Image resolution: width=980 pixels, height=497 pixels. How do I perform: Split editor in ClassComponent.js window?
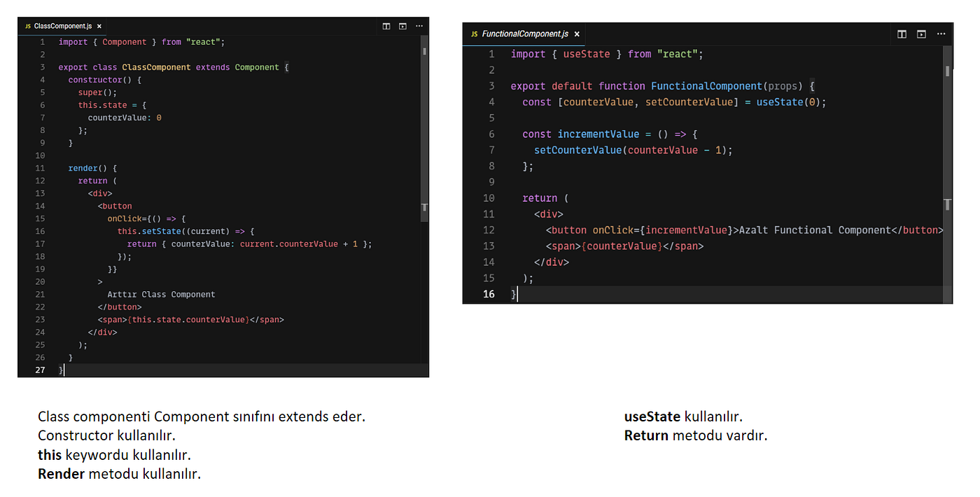point(386,26)
